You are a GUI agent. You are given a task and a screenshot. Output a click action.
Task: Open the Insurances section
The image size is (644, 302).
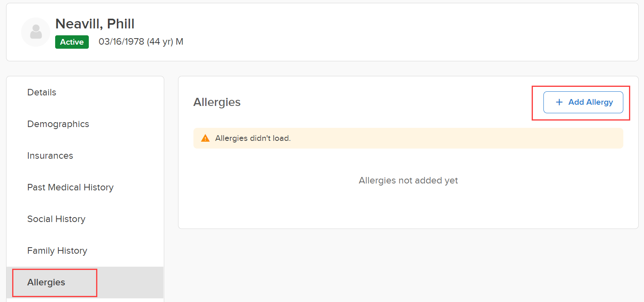point(50,156)
